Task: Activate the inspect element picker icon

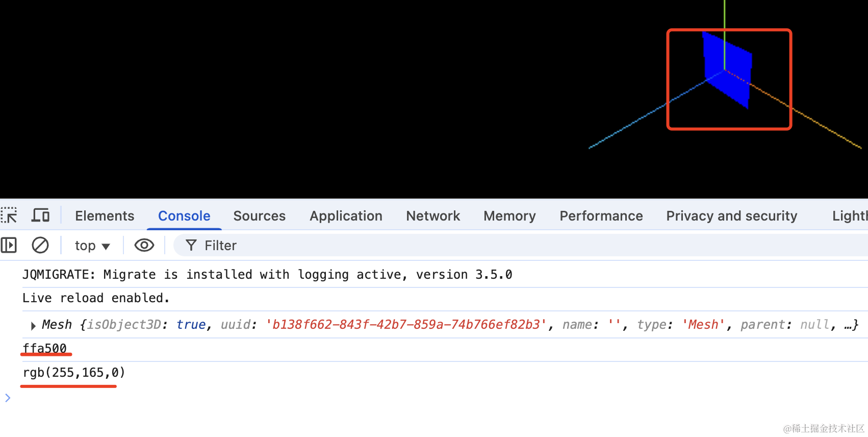Action: coord(9,215)
